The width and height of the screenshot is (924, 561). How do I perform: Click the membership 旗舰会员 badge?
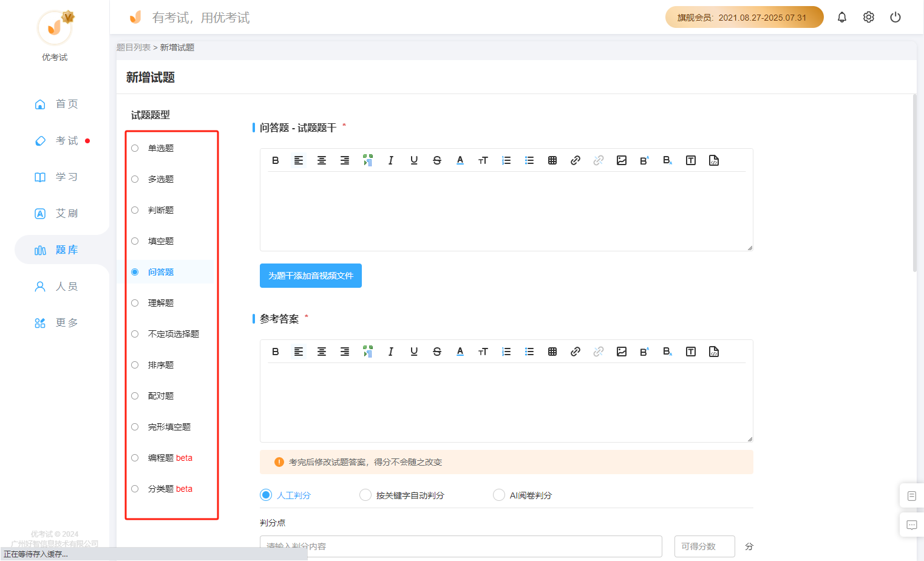744,17
